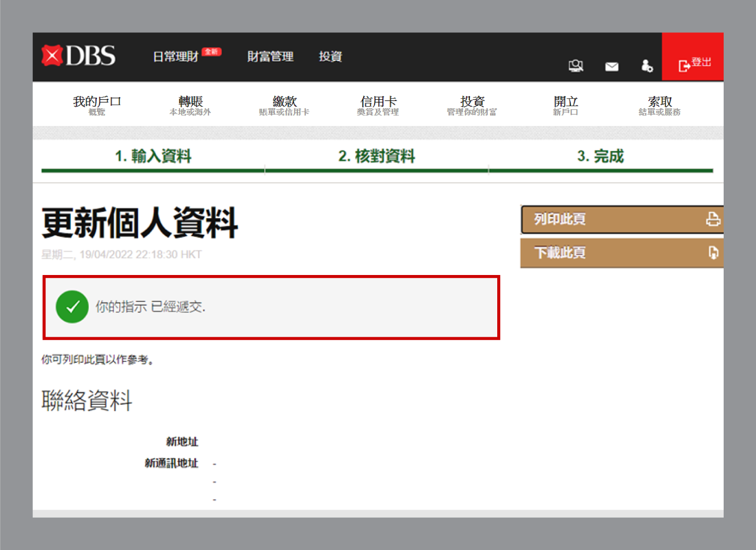This screenshot has width=756, height=550.
Task: Click the green success checkmark icon
Action: coord(72,307)
